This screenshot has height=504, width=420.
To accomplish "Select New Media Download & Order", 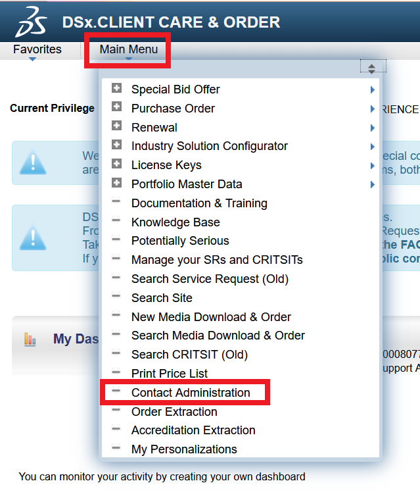I will 211,317.
